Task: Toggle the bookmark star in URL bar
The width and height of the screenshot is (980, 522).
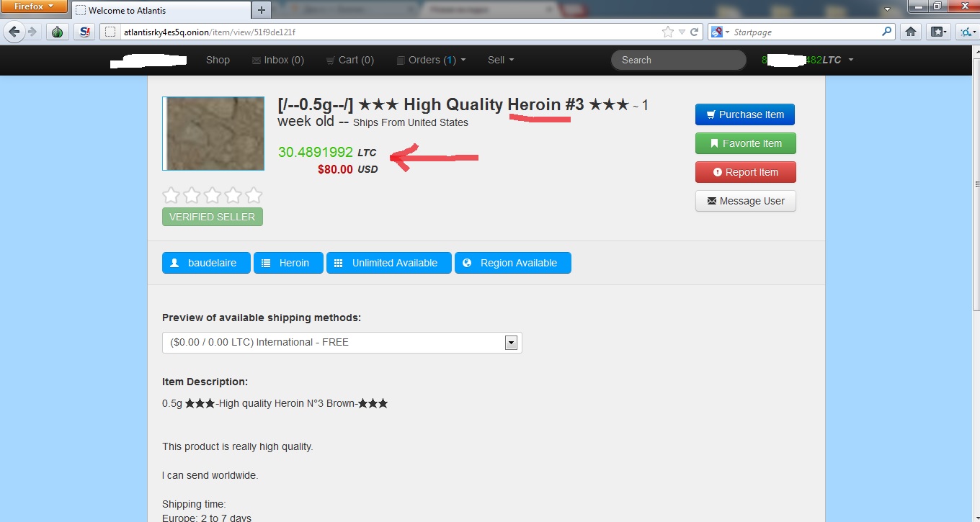Action: pyautogui.click(x=668, y=32)
